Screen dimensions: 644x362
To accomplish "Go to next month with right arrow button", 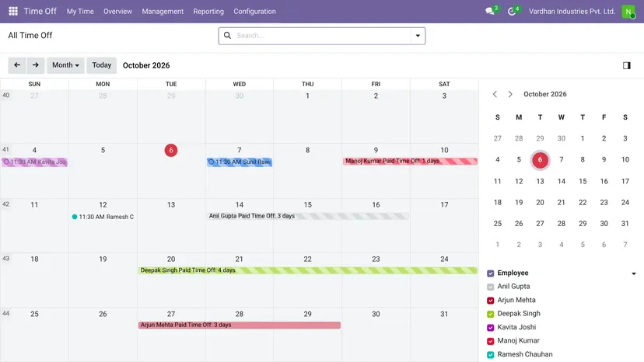I will [x=35, y=65].
